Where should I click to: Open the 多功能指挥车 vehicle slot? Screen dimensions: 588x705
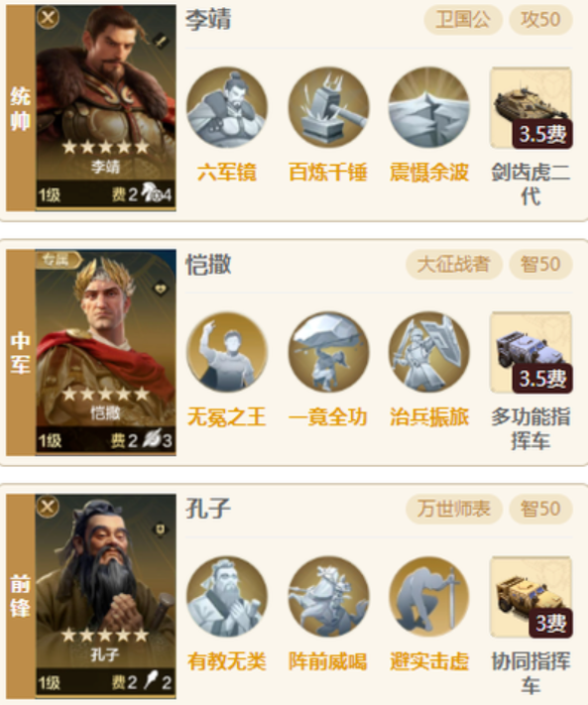coord(530,353)
